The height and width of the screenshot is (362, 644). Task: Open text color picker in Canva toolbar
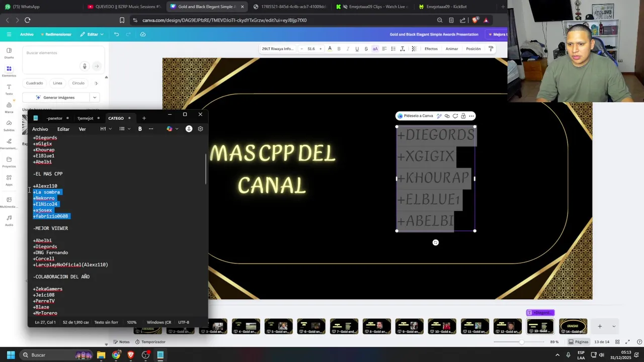[x=330, y=49]
